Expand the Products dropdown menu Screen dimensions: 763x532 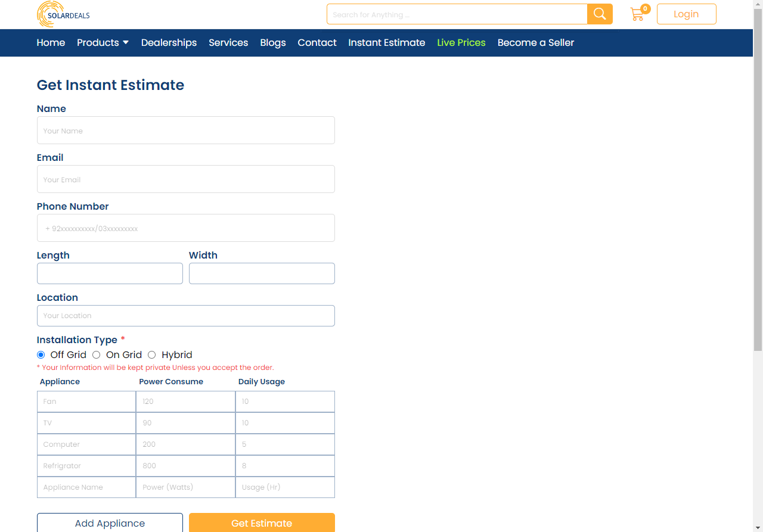103,43
